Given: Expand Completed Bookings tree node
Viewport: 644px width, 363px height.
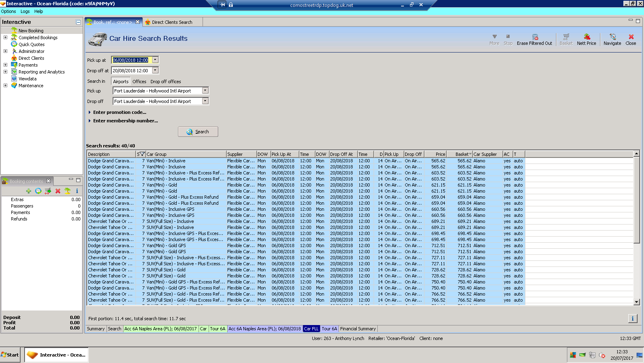Looking at the screenshot, I should click(x=5, y=37).
